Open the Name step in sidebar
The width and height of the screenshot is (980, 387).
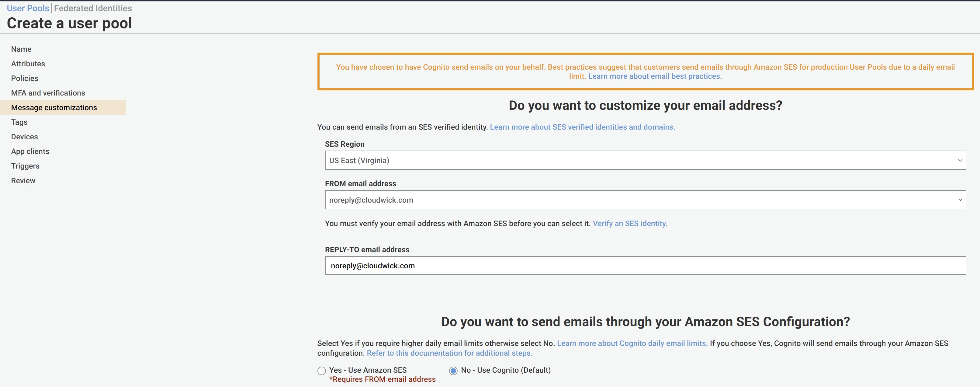coord(21,49)
